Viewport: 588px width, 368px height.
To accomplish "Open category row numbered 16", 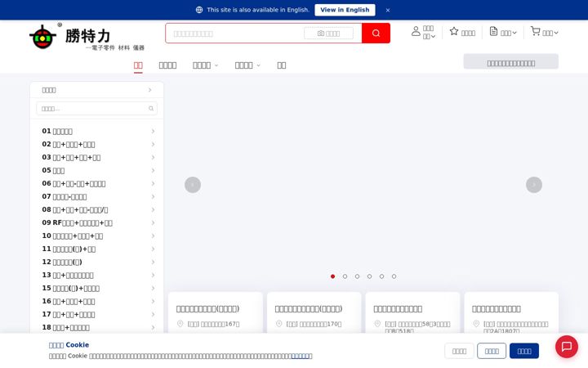I will tap(98, 302).
